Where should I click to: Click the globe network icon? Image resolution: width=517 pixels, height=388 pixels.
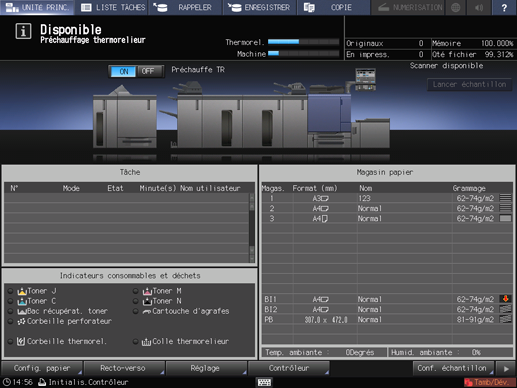coord(456,7)
